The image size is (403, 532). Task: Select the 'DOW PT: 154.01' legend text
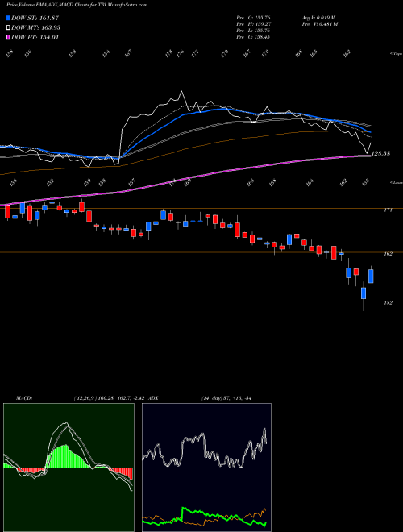[x=35, y=37]
